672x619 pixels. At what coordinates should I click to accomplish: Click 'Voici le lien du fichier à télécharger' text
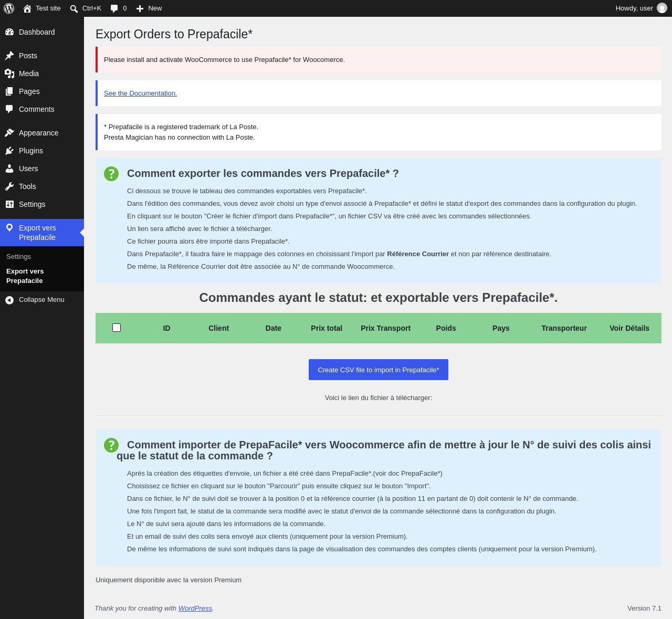click(x=379, y=397)
